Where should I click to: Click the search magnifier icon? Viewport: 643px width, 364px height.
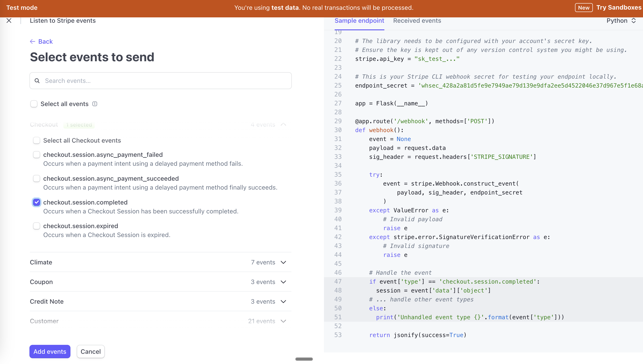click(x=37, y=81)
